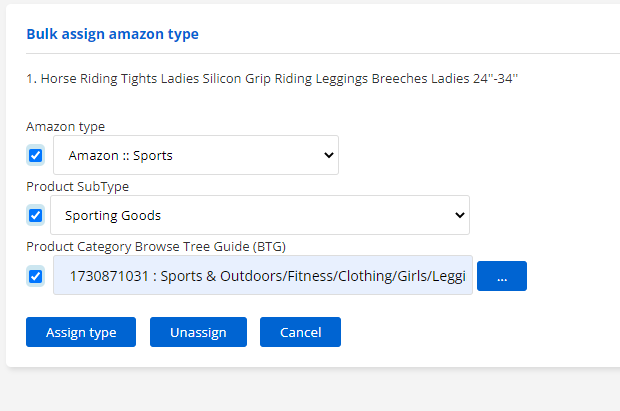Expand the Amazon :: Sports type dropdown
620x411 pixels.
pyautogui.click(x=196, y=155)
